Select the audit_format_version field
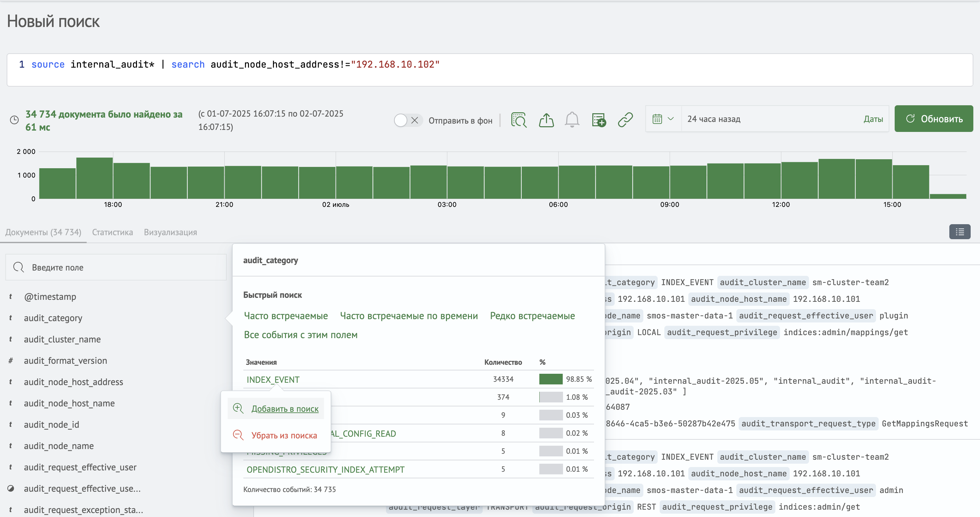This screenshot has height=517, width=980. pos(65,360)
